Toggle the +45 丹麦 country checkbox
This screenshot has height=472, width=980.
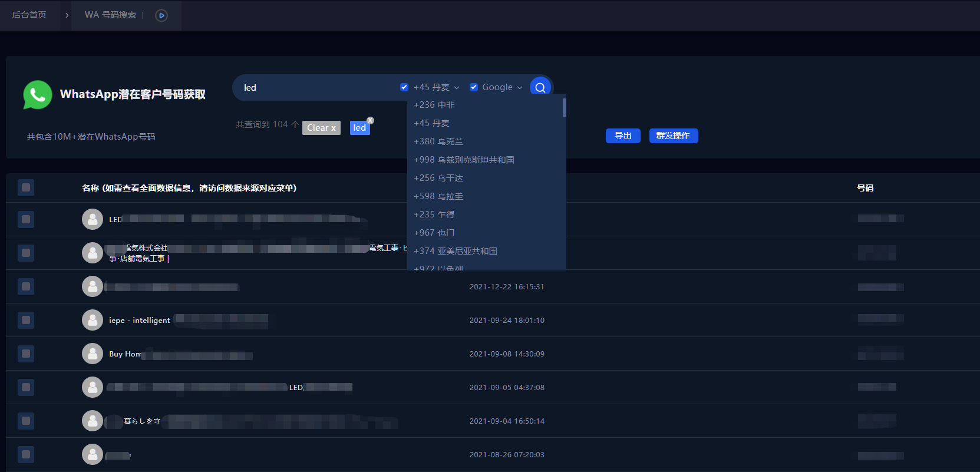coord(404,87)
